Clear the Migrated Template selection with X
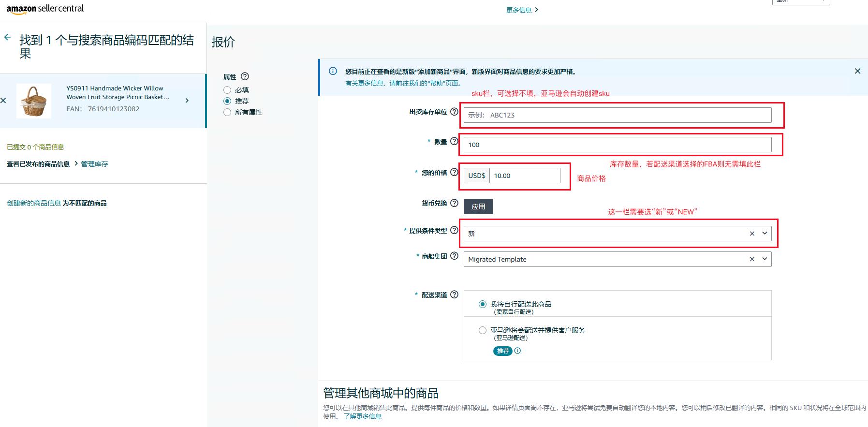 (752, 259)
